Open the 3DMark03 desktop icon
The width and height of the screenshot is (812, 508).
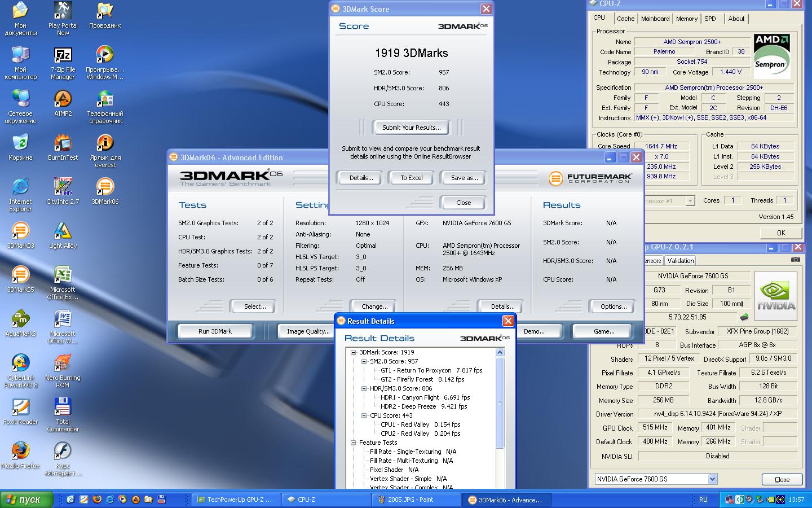click(20, 235)
